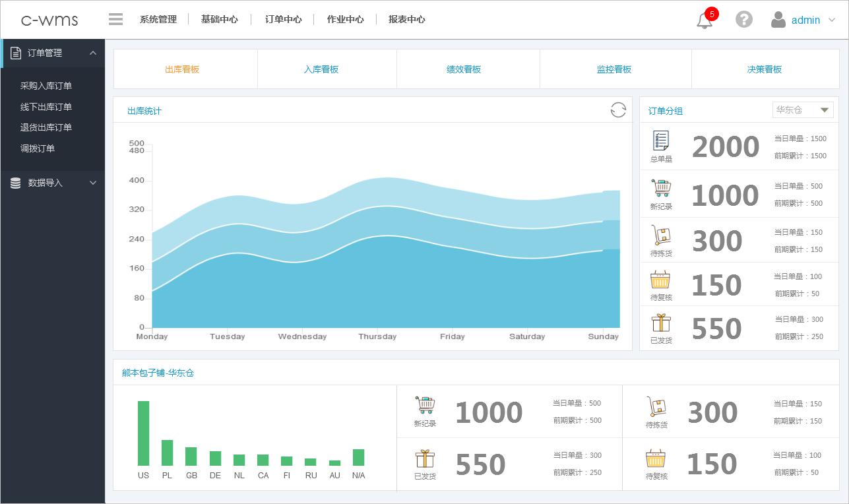The image size is (849, 504).
Task: Refresh the 出库统计 chart
Action: (x=618, y=110)
